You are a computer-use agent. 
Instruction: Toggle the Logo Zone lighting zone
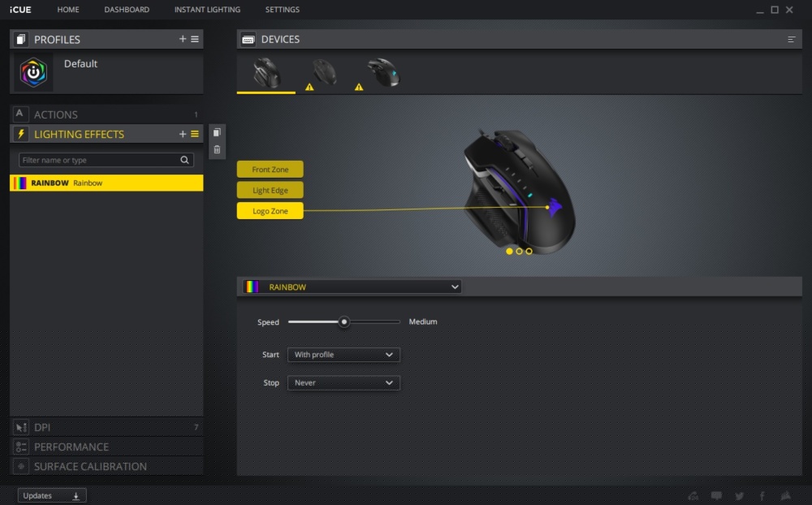coord(270,211)
